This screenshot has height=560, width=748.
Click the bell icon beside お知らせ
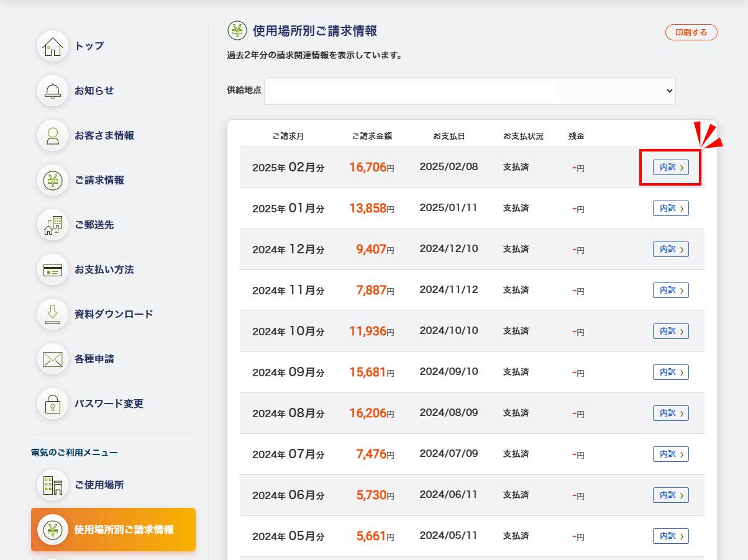point(53,91)
